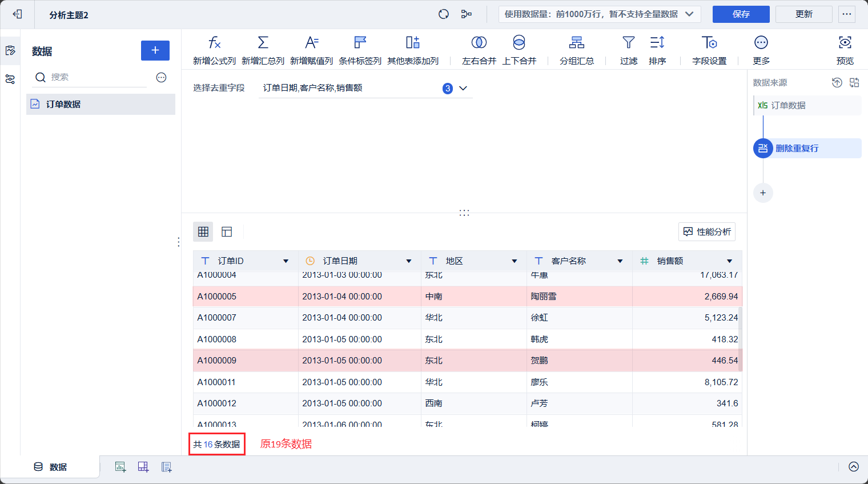Click the collapse up arrow at bottom right

[854, 467]
